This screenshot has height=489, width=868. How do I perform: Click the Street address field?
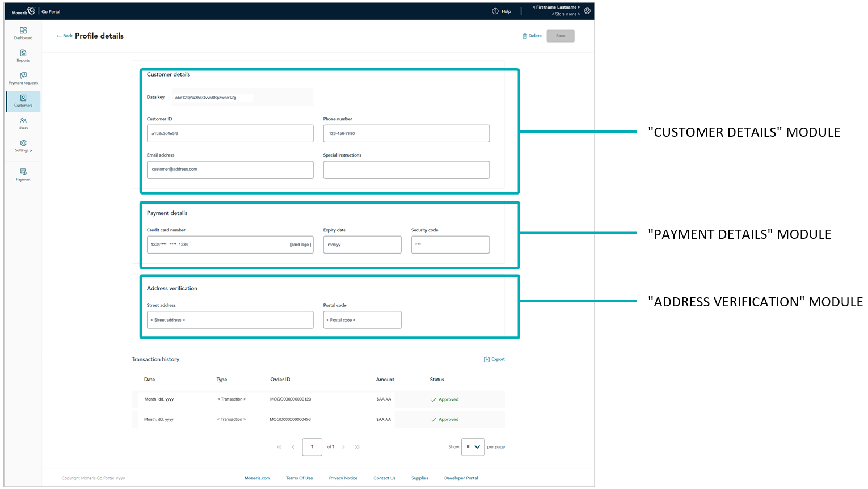click(x=230, y=320)
